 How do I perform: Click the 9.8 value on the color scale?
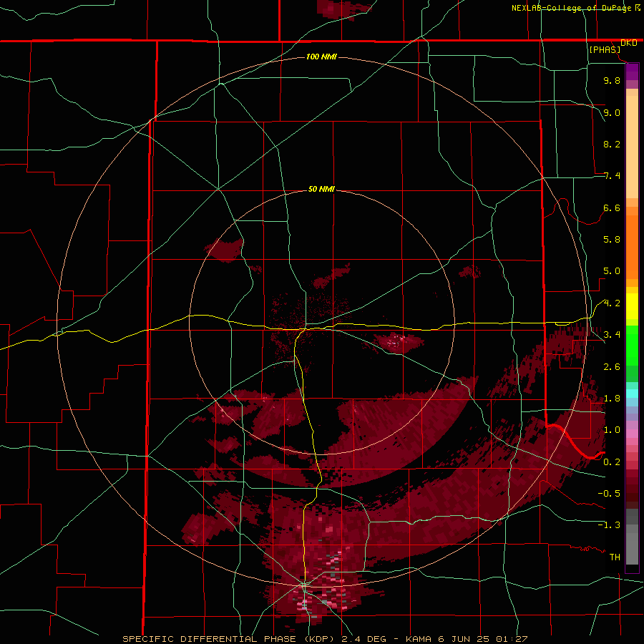pyautogui.click(x=612, y=80)
